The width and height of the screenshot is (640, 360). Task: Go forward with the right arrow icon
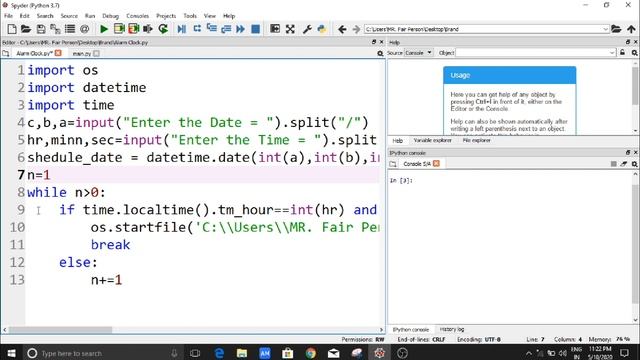pos(356,29)
